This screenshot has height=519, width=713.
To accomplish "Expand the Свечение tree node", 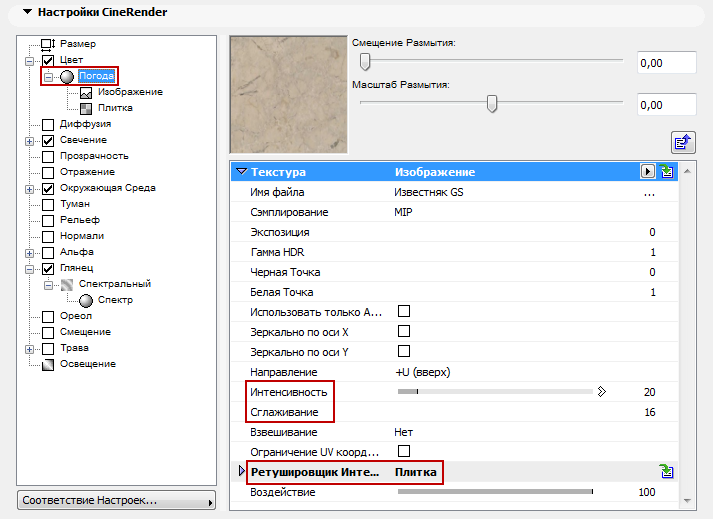I will (x=29, y=141).
